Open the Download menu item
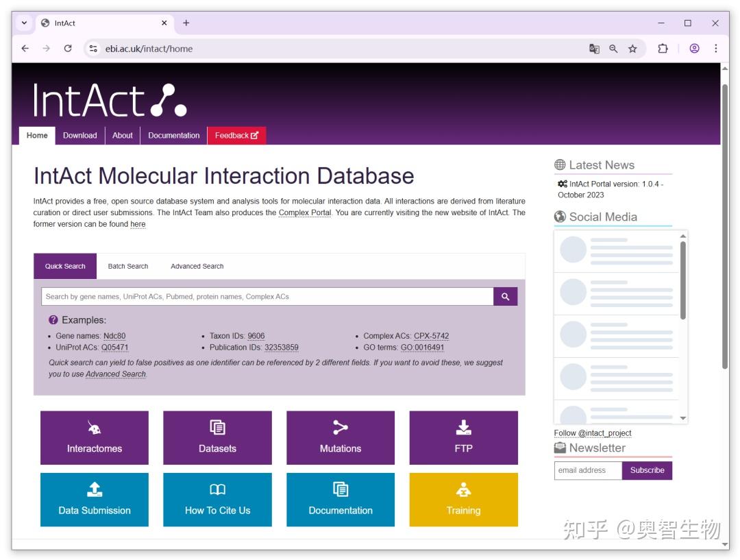This screenshot has width=740, height=560. click(x=79, y=136)
